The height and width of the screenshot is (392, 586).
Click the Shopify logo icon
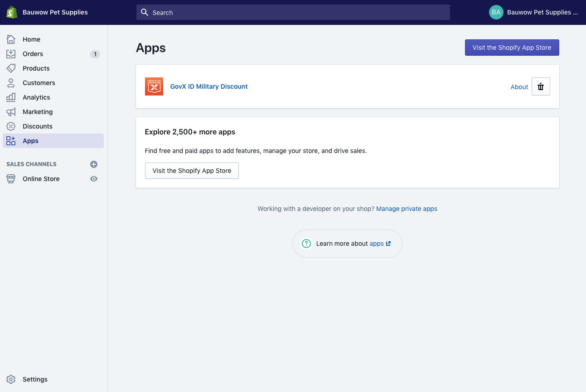[x=11, y=12]
